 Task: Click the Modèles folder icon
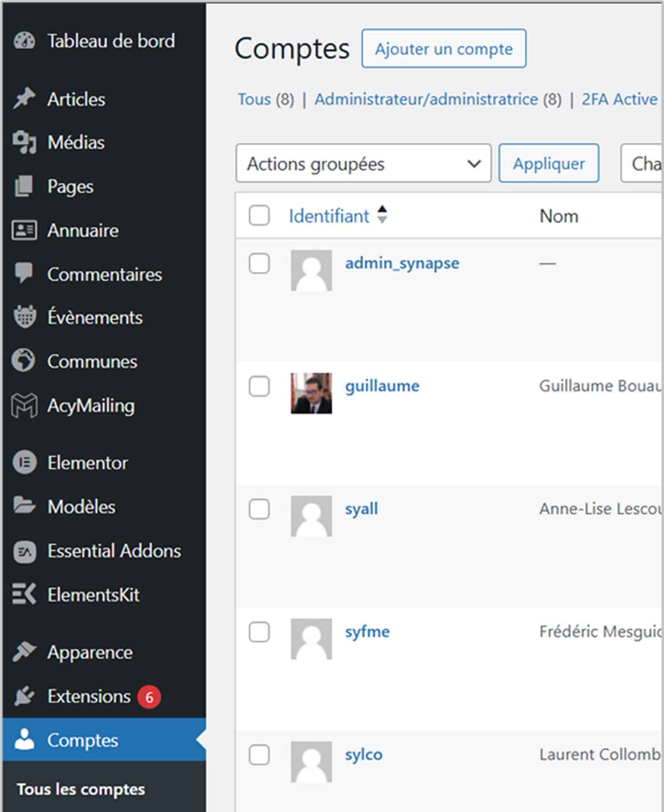pos(24,506)
